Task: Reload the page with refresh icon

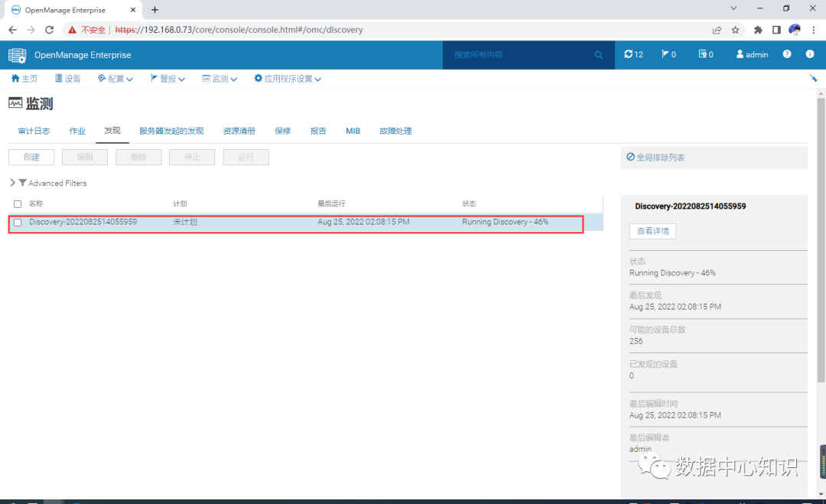Action: point(49,30)
